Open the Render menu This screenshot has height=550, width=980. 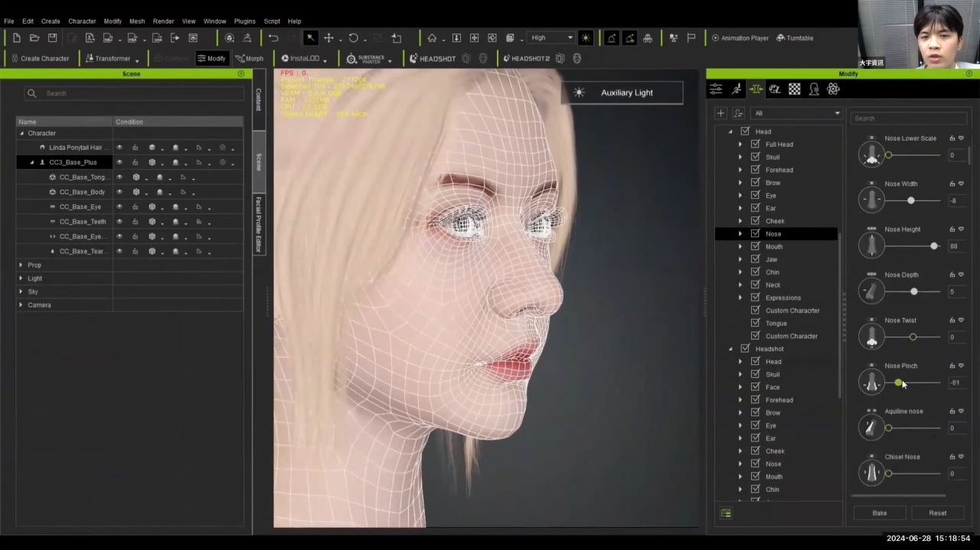point(163,21)
